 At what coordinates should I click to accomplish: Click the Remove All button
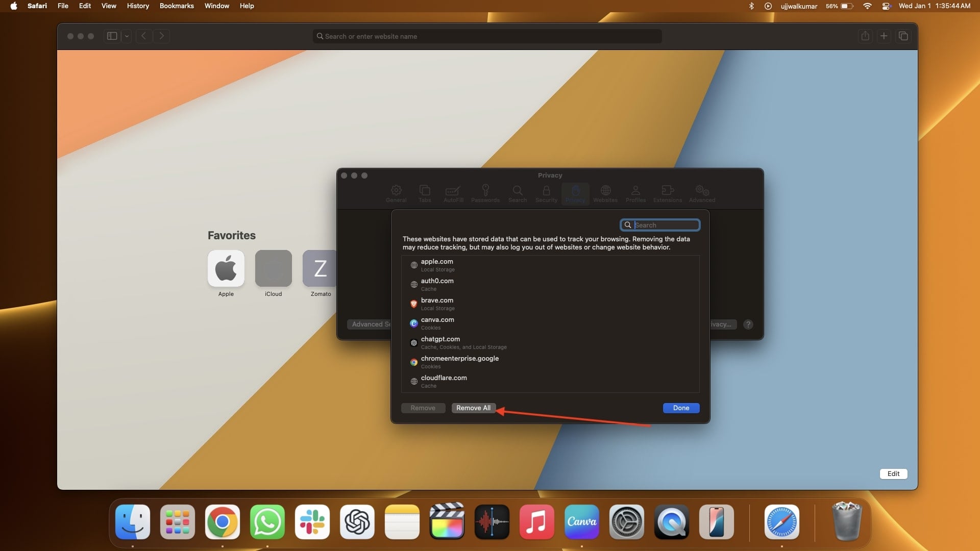(x=473, y=408)
